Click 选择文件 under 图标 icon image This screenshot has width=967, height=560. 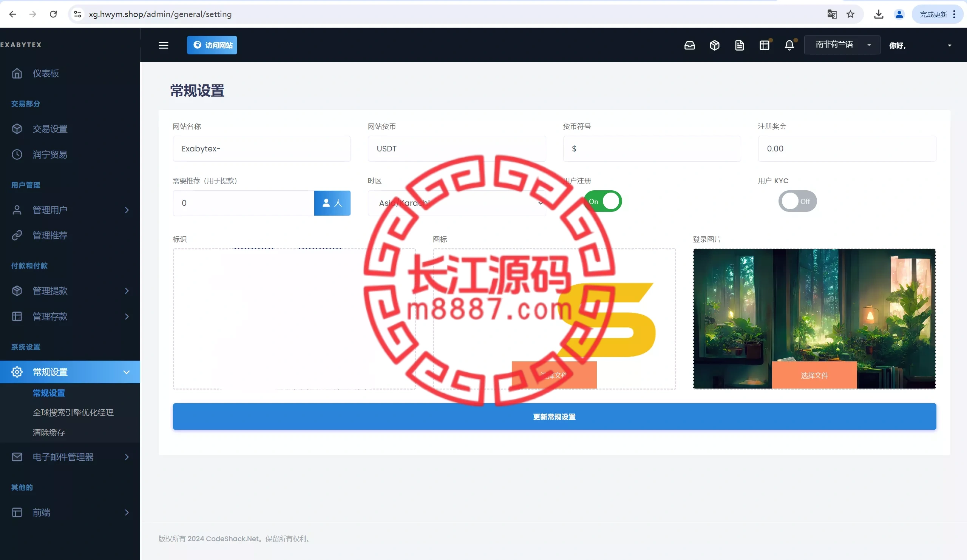[554, 375]
